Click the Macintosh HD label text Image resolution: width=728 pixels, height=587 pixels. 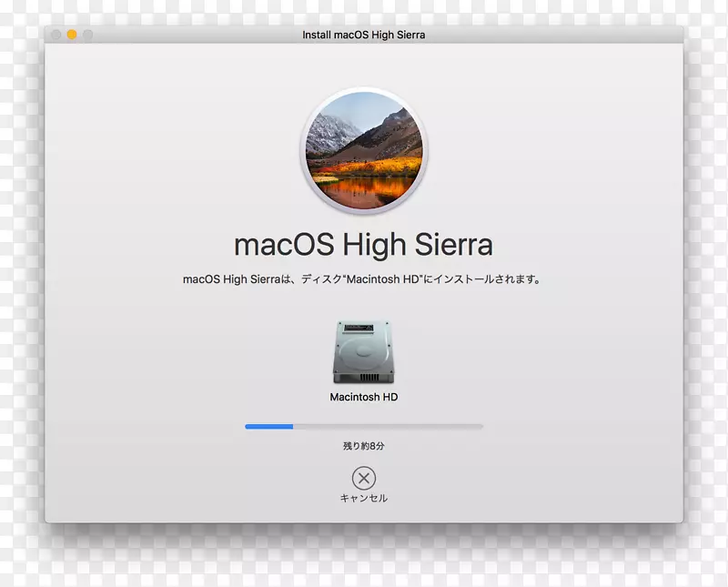pos(364,397)
